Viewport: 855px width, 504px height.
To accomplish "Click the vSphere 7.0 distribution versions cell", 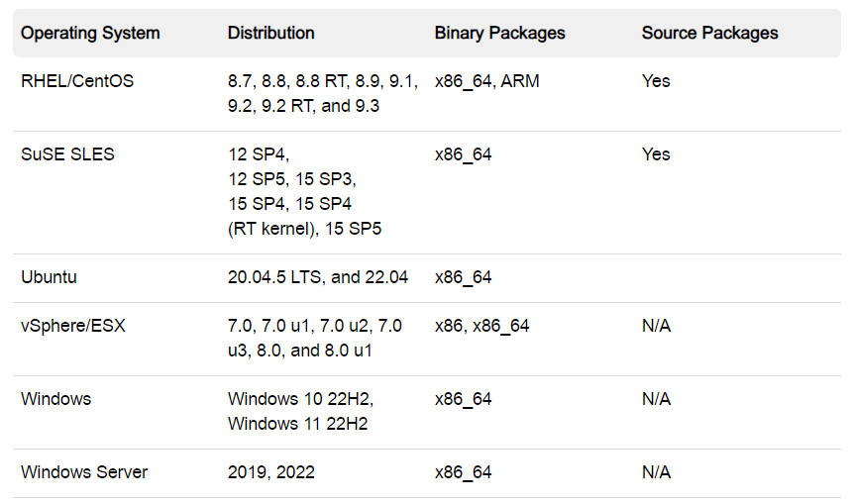I will 314,338.
